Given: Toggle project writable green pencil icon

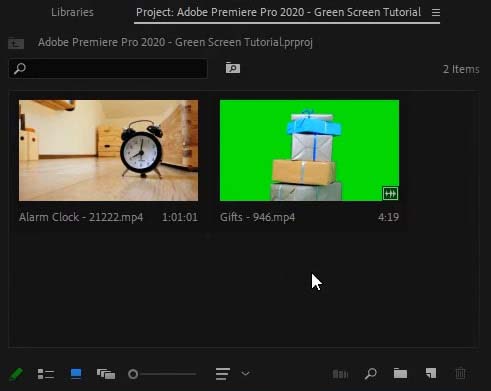Looking at the screenshot, I should (x=16, y=374).
